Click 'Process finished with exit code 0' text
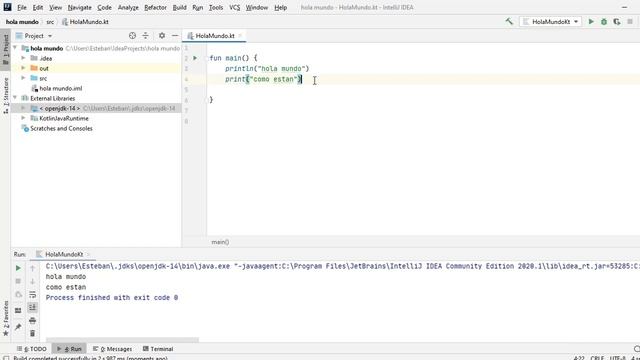Screen dimensions: 640x360 pos(112,298)
